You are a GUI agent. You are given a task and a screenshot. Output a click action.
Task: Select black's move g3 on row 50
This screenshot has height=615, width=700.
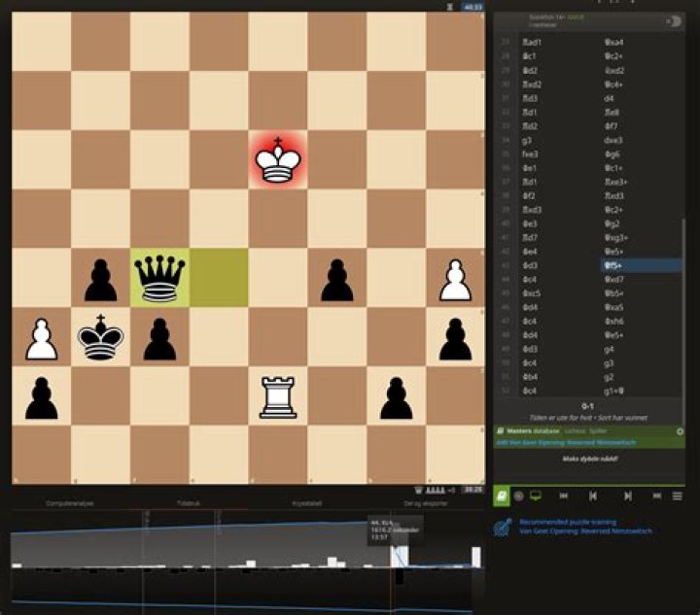pos(641,363)
